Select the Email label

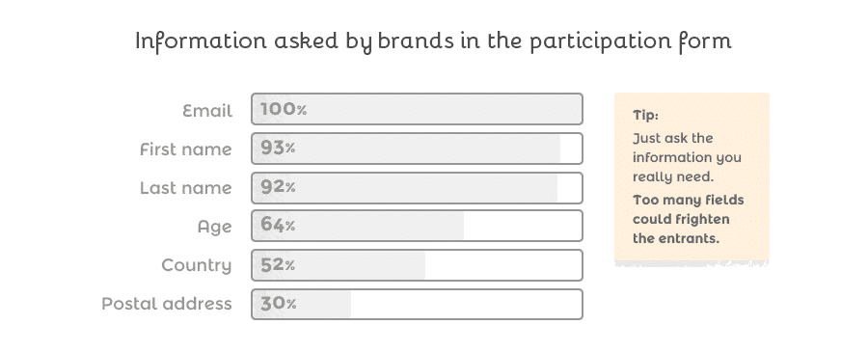tap(207, 111)
